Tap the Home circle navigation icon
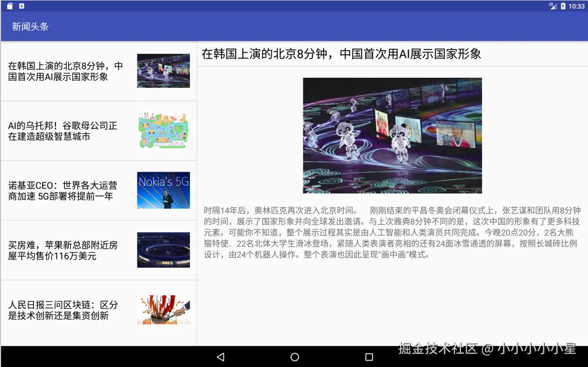This screenshot has width=588, height=367. tap(294, 357)
